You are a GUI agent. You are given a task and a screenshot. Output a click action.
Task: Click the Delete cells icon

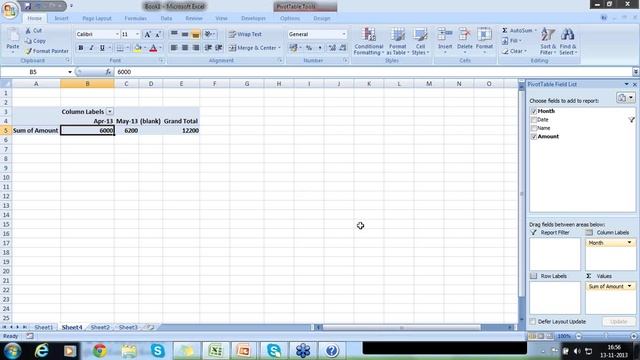[464, 35]
